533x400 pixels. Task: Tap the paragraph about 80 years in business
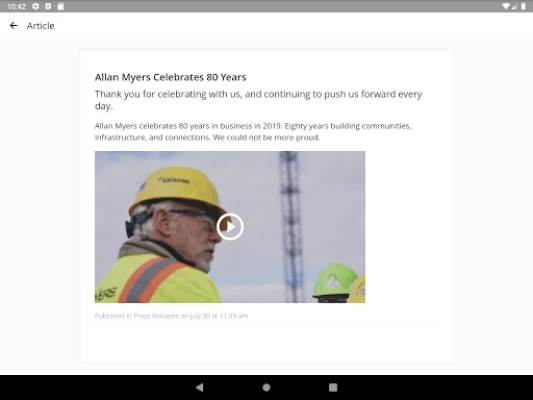pos(253,132)
